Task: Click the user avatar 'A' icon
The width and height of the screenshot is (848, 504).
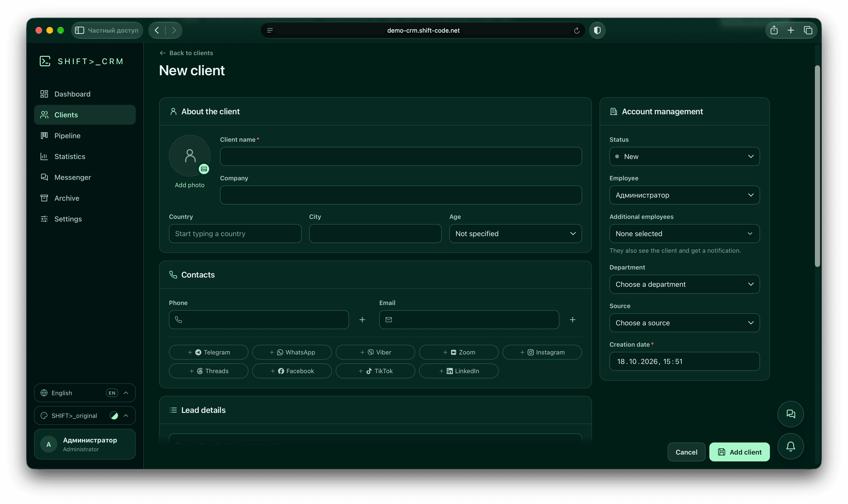Action: (x=49, y=444)
